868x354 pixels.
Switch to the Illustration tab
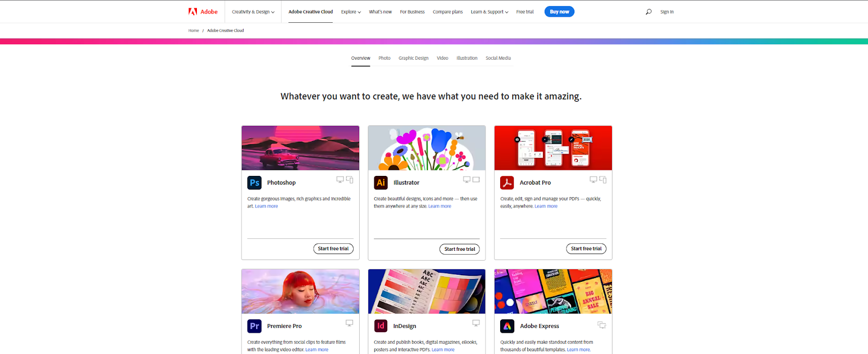pyautogui.click(x=467, y=58)
